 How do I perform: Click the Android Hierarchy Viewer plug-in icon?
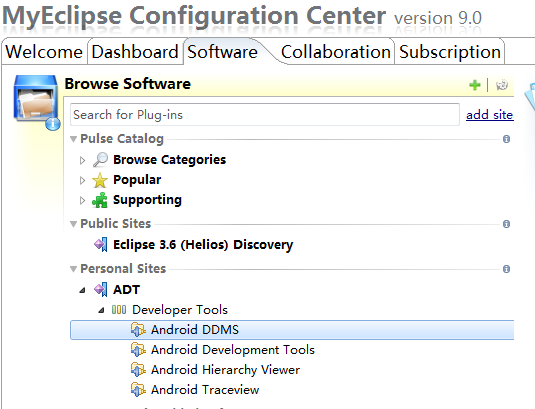[x=138, y=370]
